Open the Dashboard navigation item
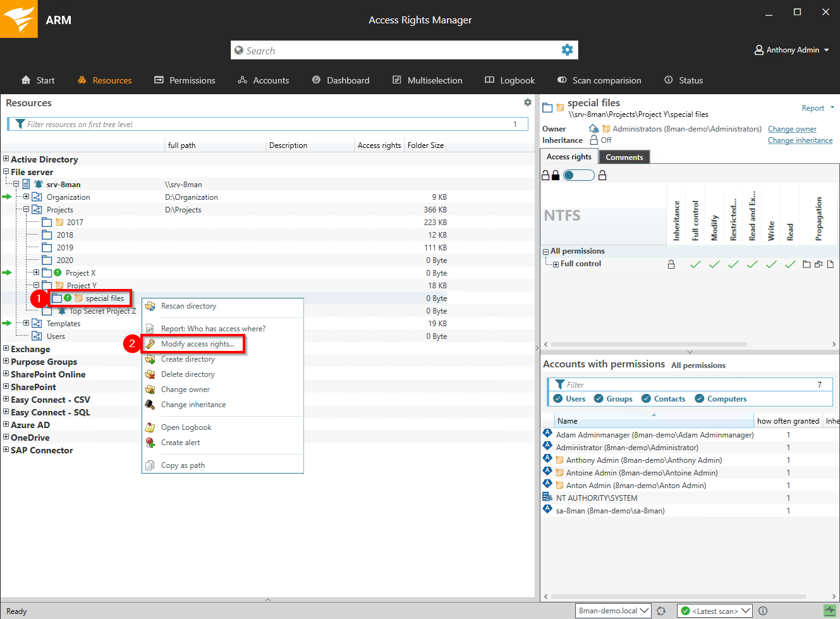The height and width of the screenshot is (619, 840). coord(341,80)
